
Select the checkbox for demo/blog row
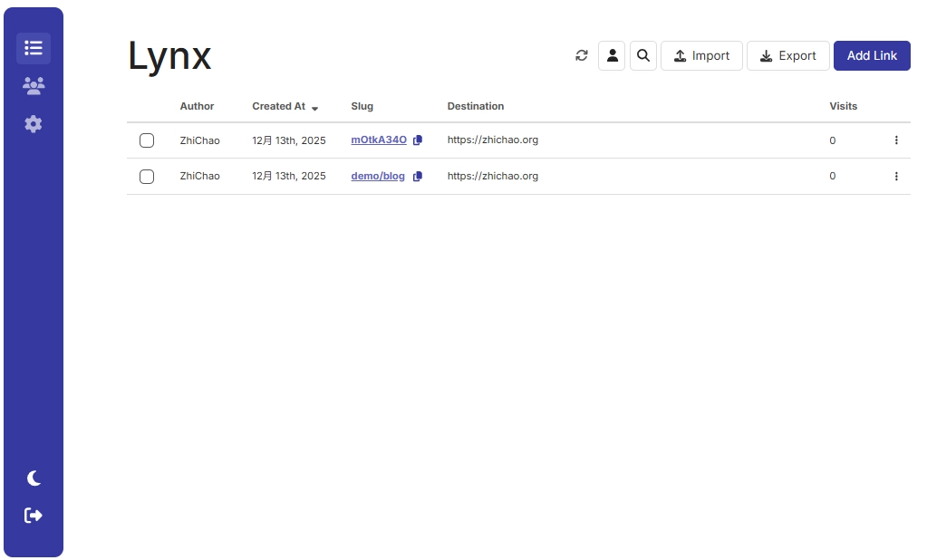click(147, 177)
